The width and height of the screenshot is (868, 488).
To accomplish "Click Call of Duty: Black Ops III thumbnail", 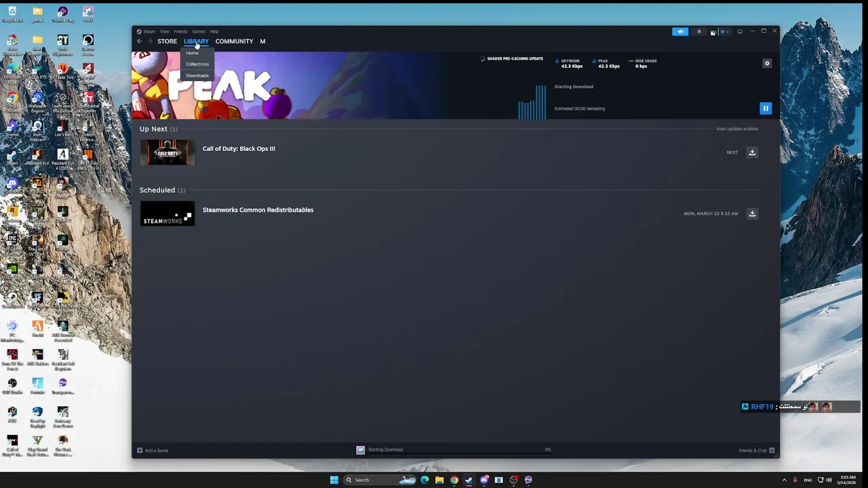I will [x=167, y=152].
